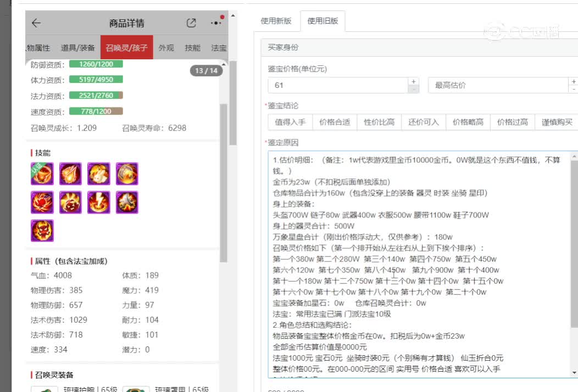Viewport: 578px width, 392px height.
Task: Increase 鉴宝价格 with plus stepper
Action: click(x=414, y=81)
